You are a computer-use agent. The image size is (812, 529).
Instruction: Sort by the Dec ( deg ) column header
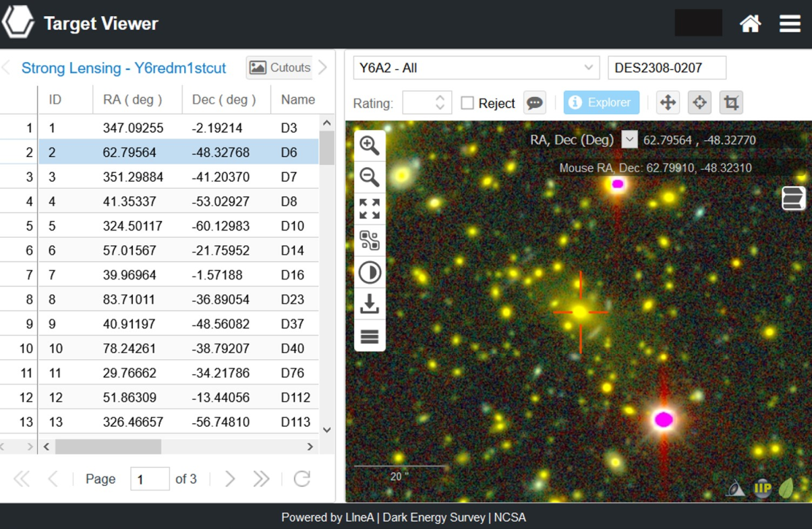227,100
